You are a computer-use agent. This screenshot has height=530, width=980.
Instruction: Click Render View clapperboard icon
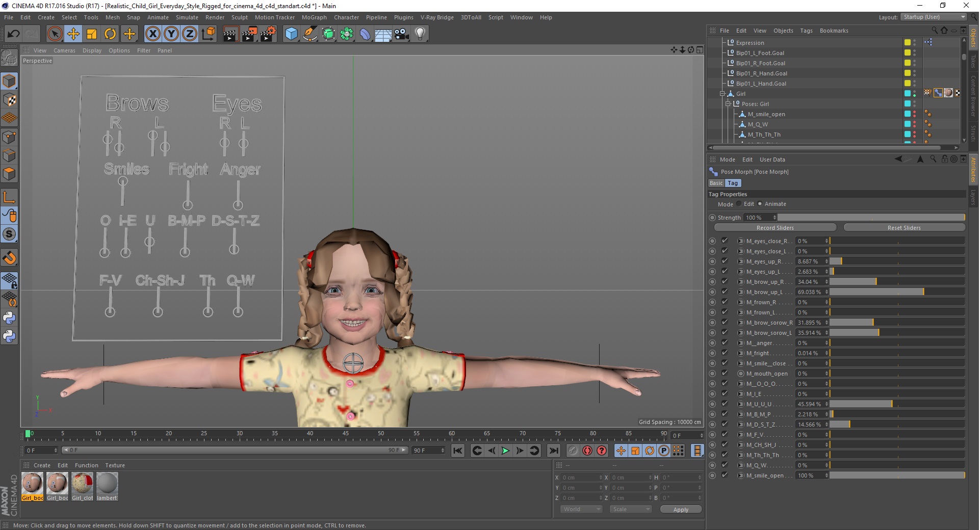(230, 34)
